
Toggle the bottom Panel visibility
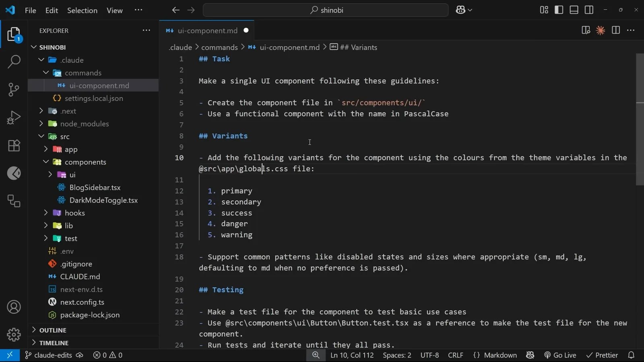[574, 10]
